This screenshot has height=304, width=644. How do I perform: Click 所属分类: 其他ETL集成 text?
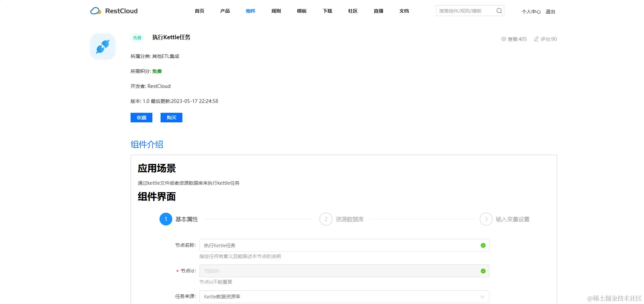coord(155,56)
